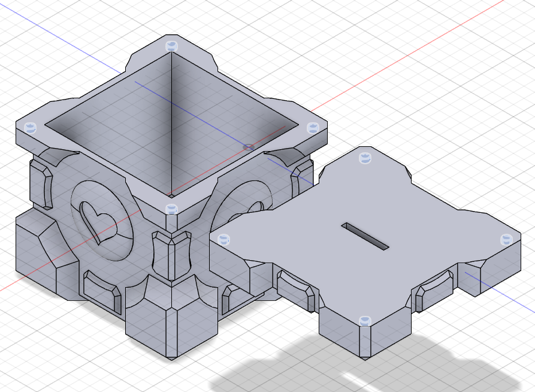The image size is (535, 392).
Task: Select the heart-shaped cutout on the box side
Action: pos(98,222)
